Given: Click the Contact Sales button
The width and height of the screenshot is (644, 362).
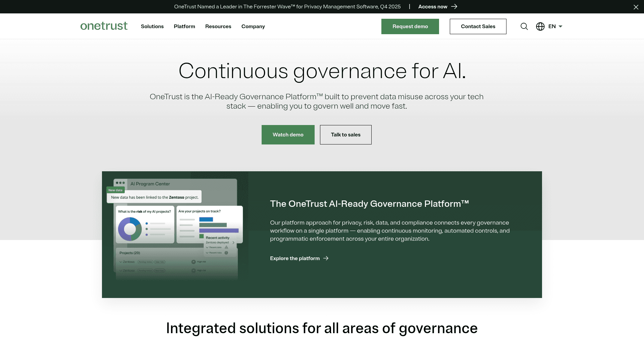Looking at the screenshot, I should [x=478, y=26].
